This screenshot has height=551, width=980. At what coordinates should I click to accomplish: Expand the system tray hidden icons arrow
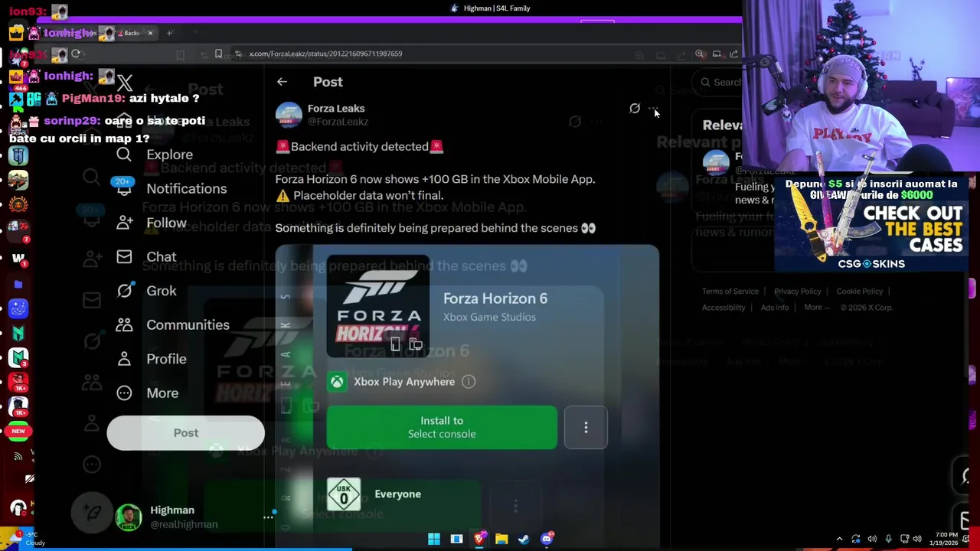(839, 539)
